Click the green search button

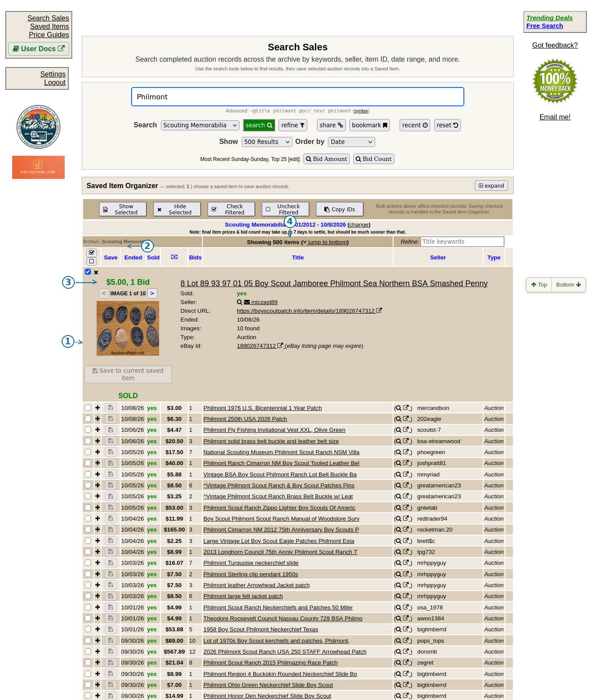[259, 125]
